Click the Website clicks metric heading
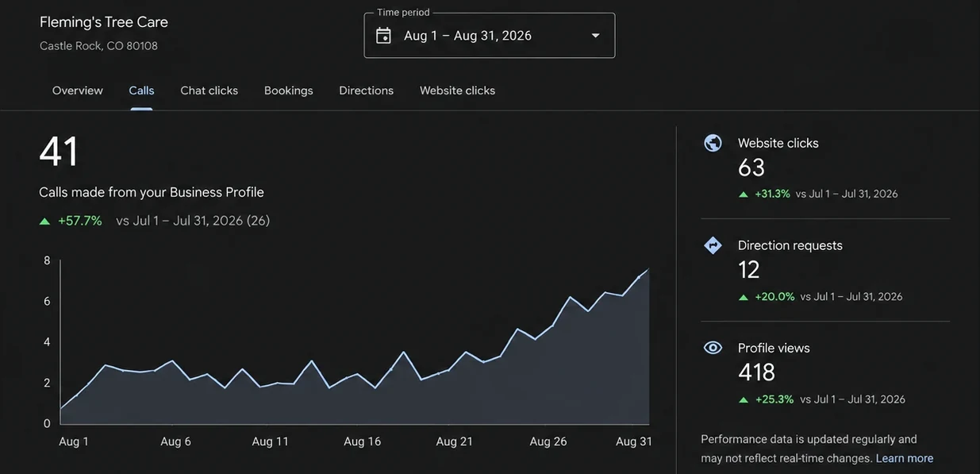 coord(778,143)
